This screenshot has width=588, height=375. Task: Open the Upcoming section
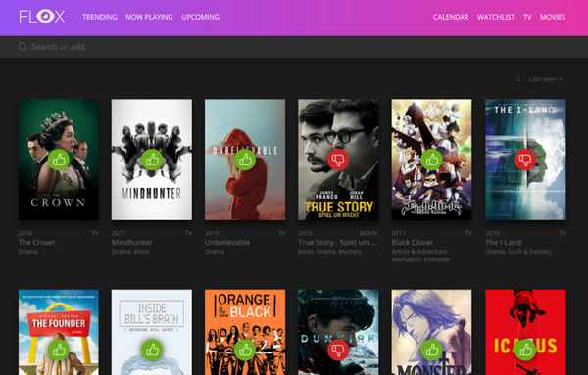(x=200, y=17)
